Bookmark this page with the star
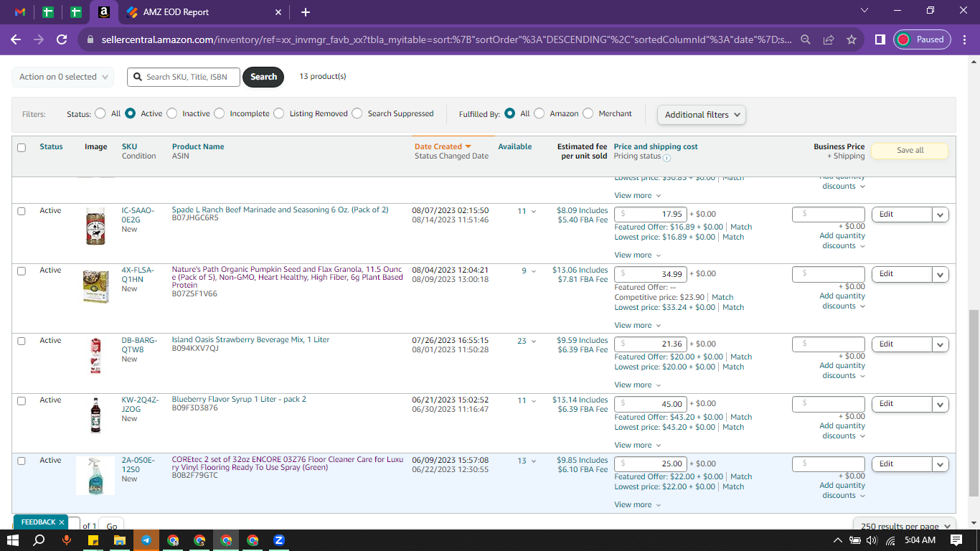980x551 pixels. 852,39
